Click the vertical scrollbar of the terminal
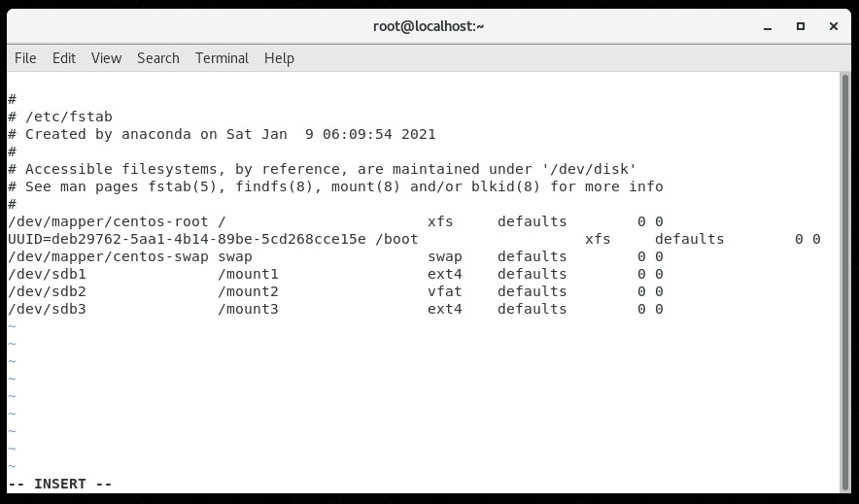The width and height of the screenshot is (859, 504). pos(844,282)
